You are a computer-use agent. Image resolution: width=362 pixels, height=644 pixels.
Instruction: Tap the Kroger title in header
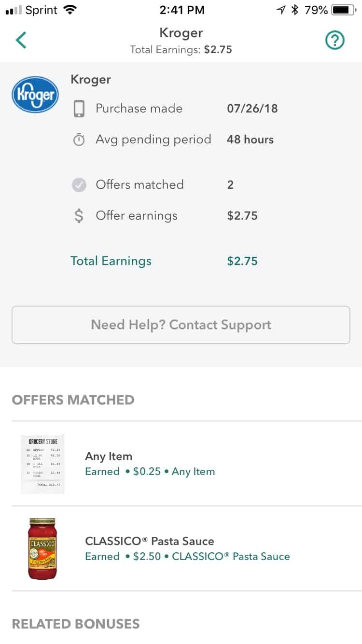point(181,33)
